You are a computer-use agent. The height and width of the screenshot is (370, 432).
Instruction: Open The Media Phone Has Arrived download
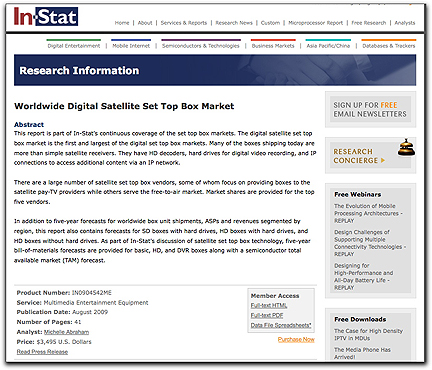(362, 353)
